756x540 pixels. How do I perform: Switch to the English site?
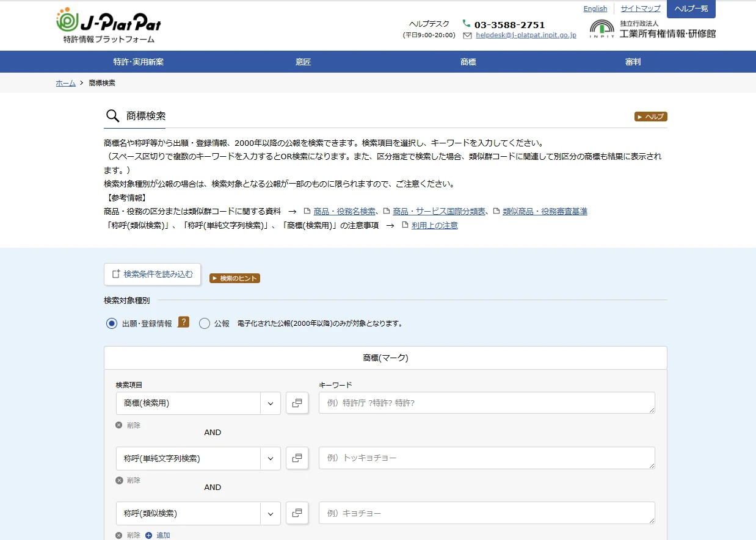pyautogui.click(x=595, y=9)
